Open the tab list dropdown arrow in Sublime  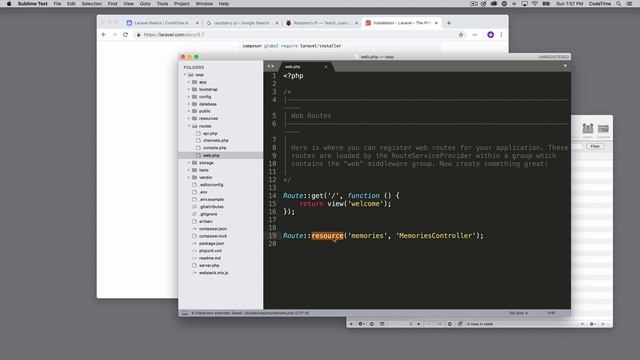[x=565, y=66]
